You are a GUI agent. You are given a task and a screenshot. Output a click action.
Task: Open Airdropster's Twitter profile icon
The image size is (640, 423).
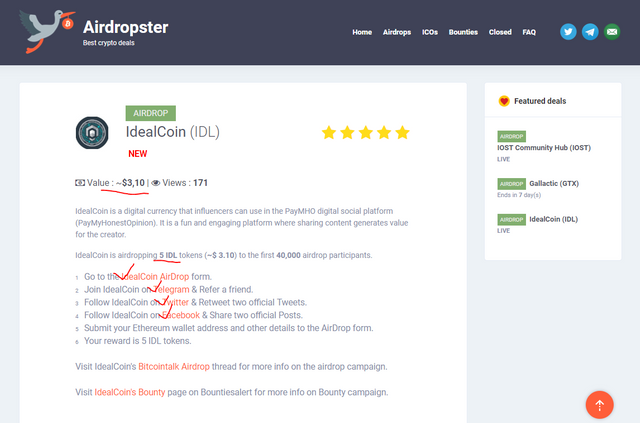[568, 32]
